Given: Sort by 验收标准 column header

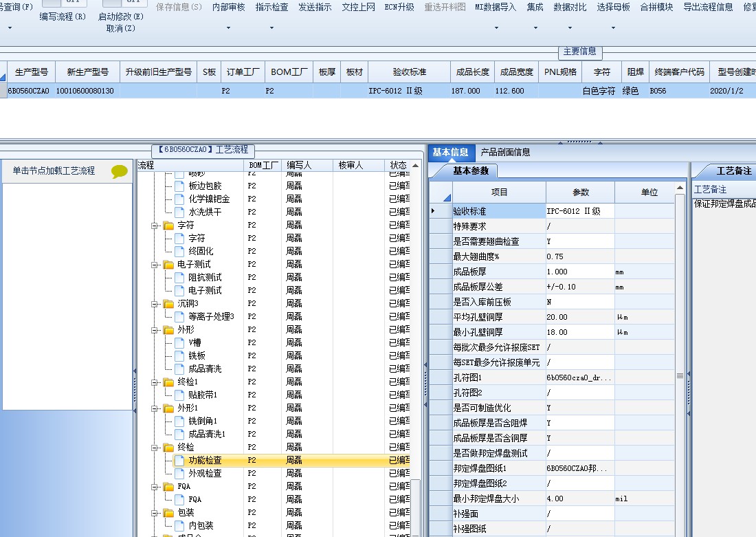Looking at the screenshot, I should (410, 72).
